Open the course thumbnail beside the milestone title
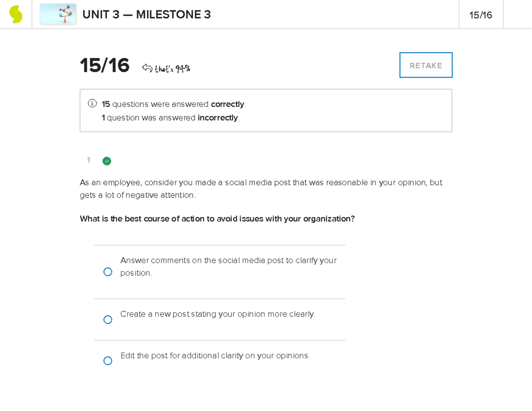Viewport: 532px width, 411px height. tap(58, 15)
